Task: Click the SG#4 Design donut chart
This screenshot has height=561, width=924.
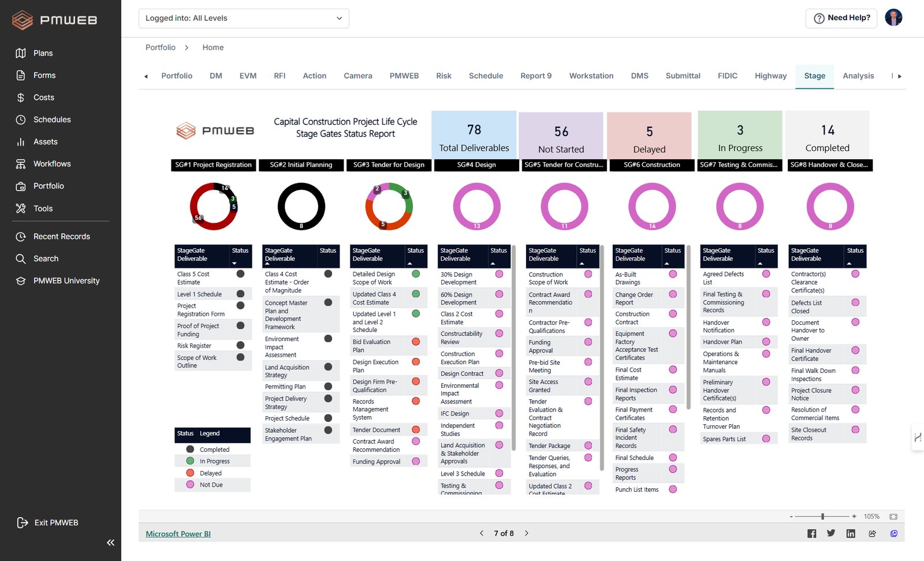Action: [477, 207]
